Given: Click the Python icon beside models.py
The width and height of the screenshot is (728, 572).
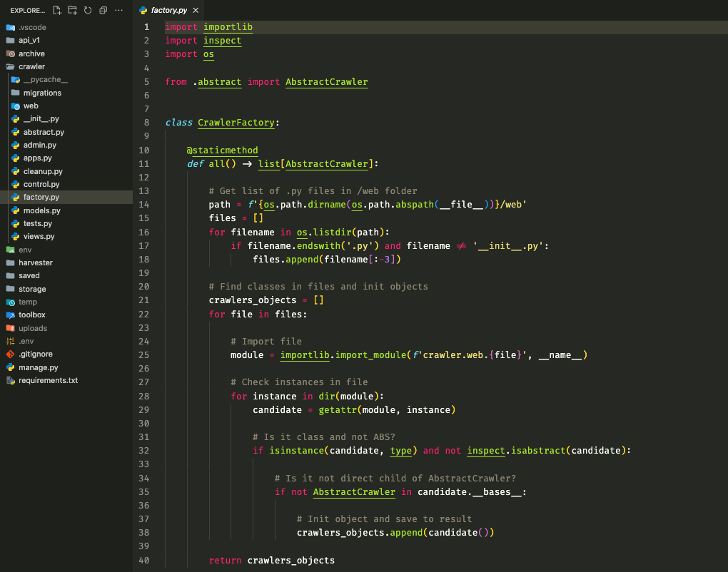Looking at the screenshot, I should click(x=15, y=210).
